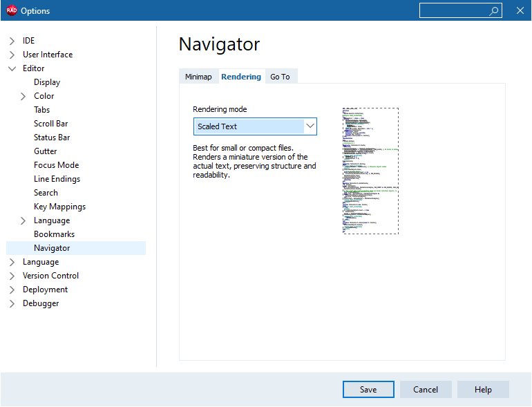Expand the top-level Language node chevron
The width and height of the screenshot is (532, 407).
[x=12, y=262]
